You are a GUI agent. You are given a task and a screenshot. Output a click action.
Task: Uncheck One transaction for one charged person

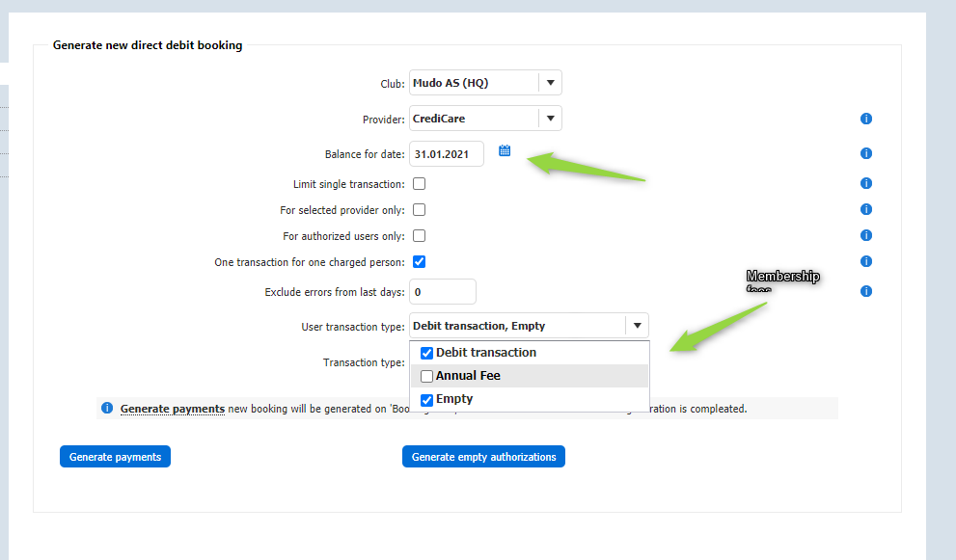pyautogui.click(x=420, y=261)
